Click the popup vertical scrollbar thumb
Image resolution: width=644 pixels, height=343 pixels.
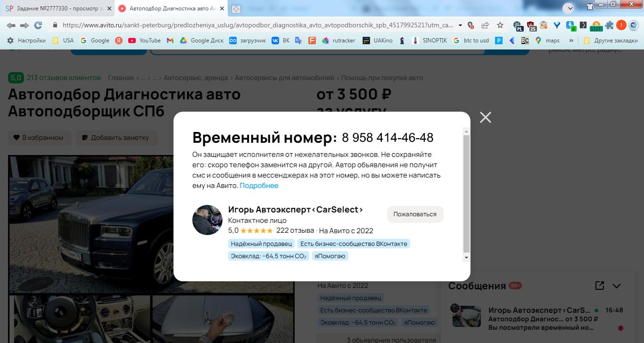pos(466,194)
